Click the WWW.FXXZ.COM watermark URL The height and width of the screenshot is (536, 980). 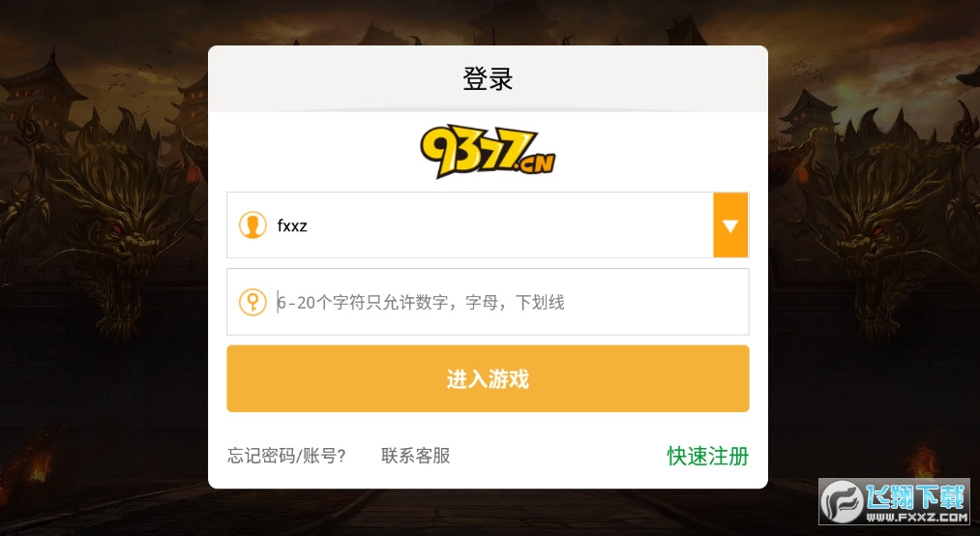[917, 518]
